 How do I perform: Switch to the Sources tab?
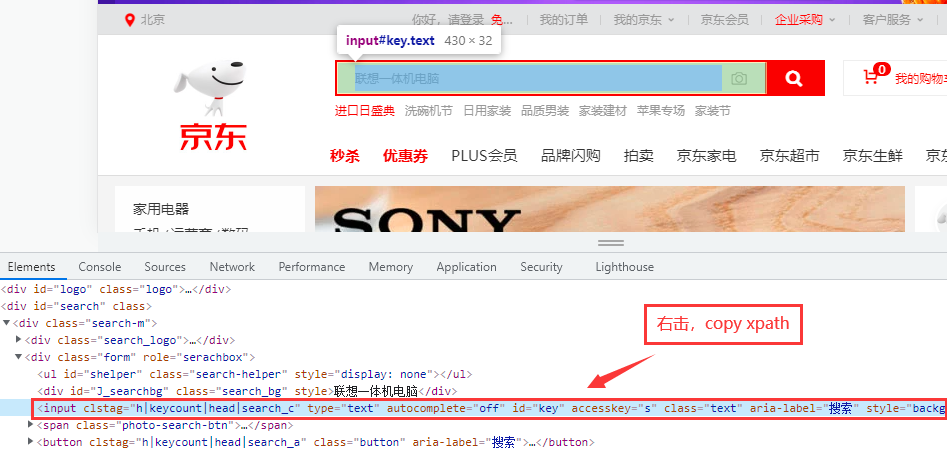point(165,267)
